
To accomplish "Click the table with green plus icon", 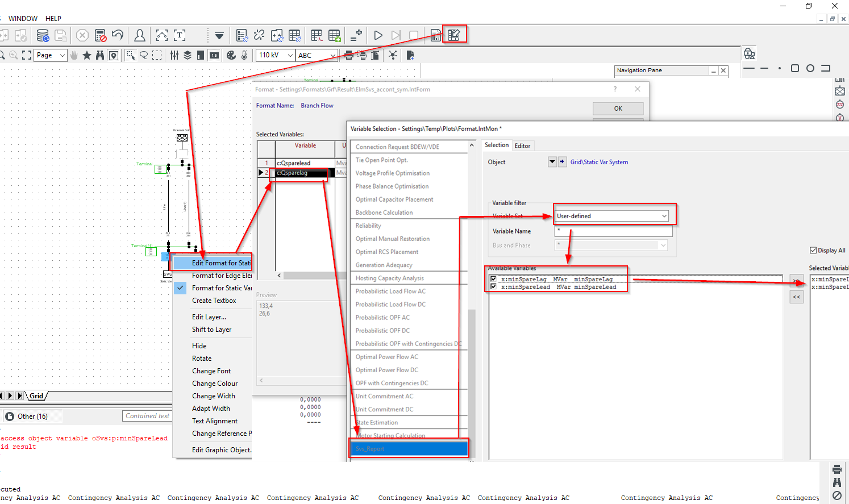I will click(334, 35).
